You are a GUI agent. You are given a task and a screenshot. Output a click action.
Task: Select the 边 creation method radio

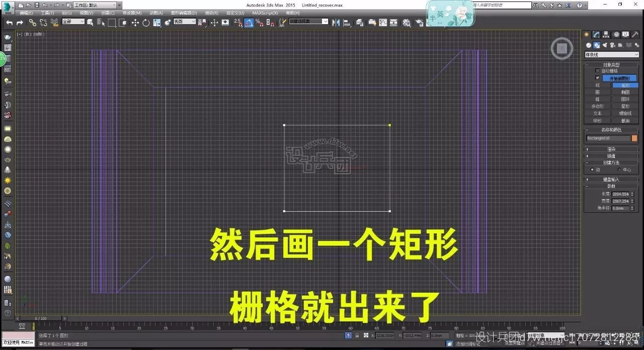pos(592,169)
